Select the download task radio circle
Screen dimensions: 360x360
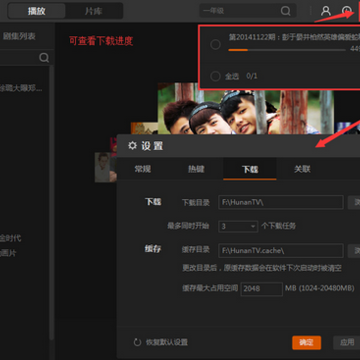click(215, 45)
